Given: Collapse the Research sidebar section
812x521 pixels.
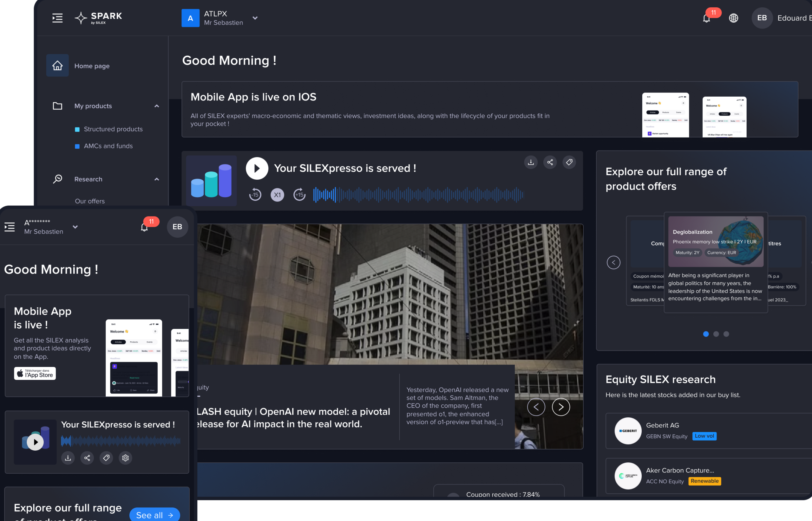Looking at the screenshot, I should 156,179.
